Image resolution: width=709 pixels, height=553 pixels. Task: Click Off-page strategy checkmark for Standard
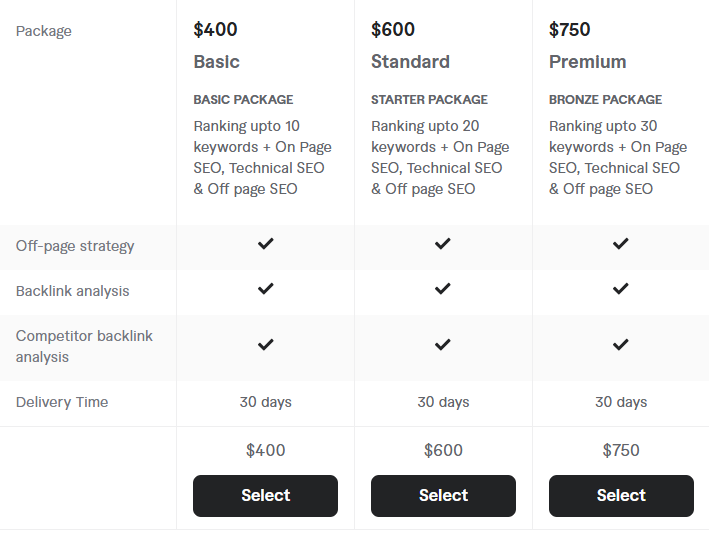[x=443, y=244]
